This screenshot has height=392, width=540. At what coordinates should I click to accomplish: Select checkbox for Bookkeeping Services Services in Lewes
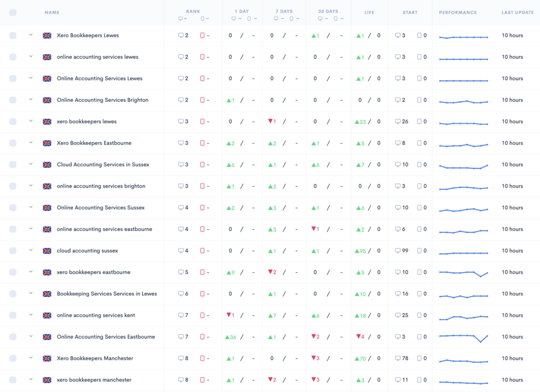tap(13, 294)
